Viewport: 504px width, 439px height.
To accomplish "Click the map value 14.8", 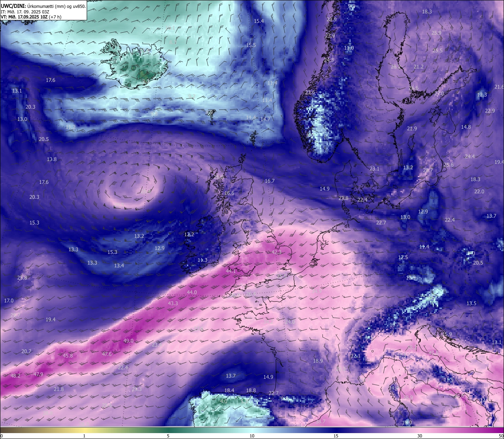I will click(466, 127).
